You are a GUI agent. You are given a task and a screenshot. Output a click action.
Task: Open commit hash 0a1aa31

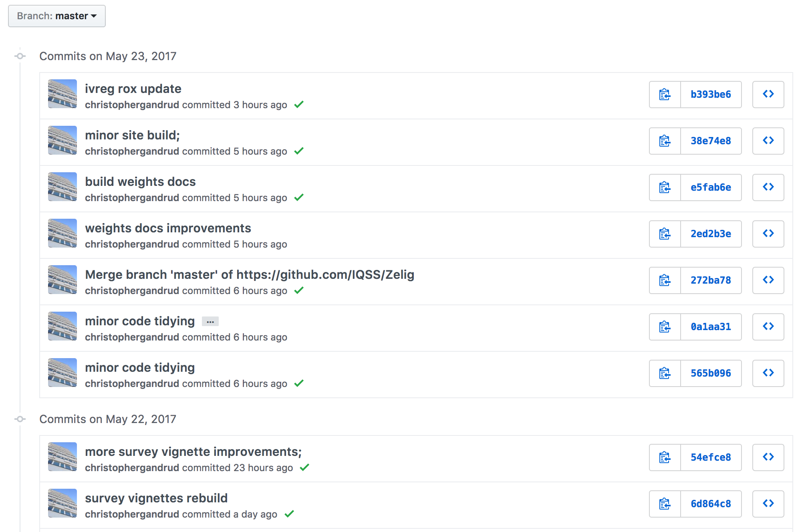pos(711,327)
